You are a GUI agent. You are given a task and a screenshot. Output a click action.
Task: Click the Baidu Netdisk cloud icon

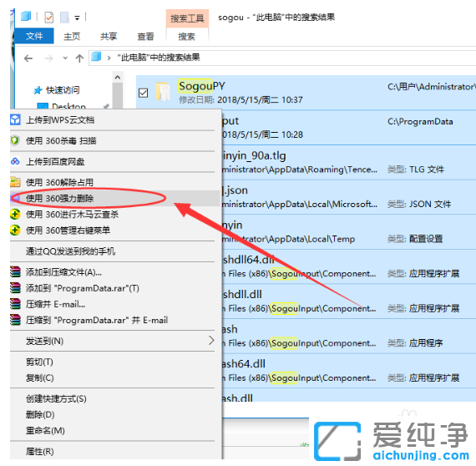[15, 161]
